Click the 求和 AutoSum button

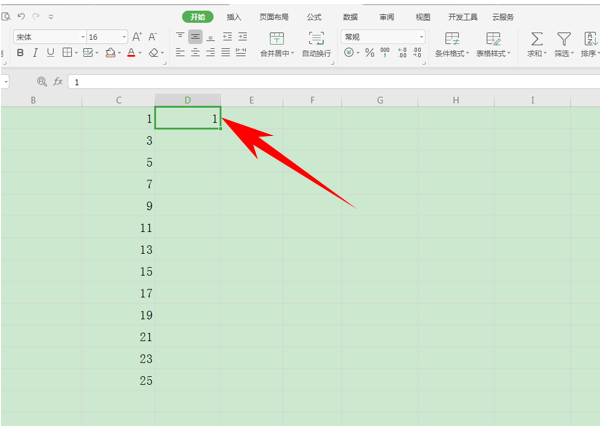tap(537, 44)
